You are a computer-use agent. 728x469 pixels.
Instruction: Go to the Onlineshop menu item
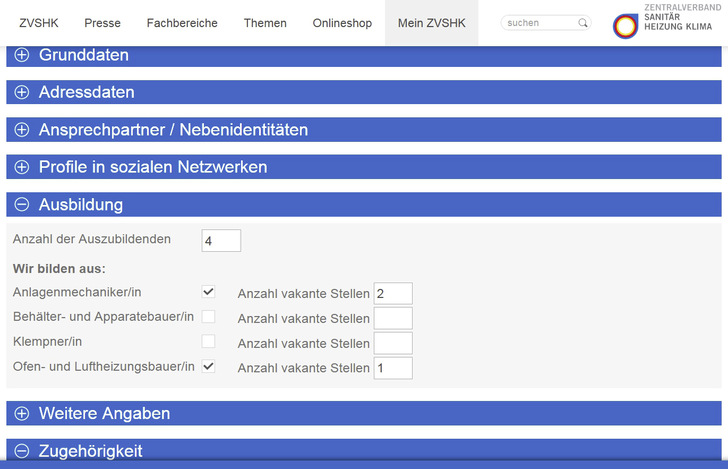click(342, 23)
